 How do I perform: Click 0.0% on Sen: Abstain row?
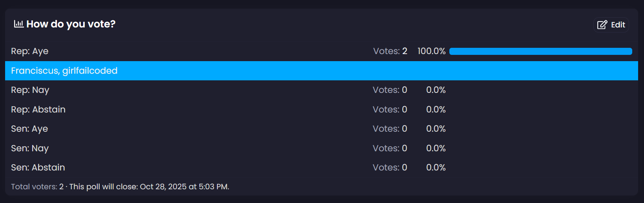(x=436, y=168)
